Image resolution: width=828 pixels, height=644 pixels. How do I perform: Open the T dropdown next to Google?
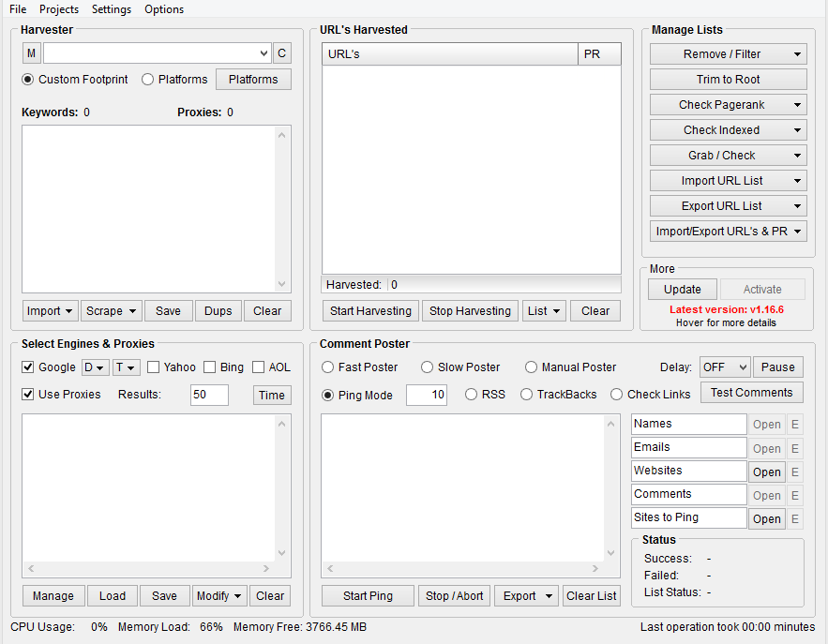pos(126,367)
